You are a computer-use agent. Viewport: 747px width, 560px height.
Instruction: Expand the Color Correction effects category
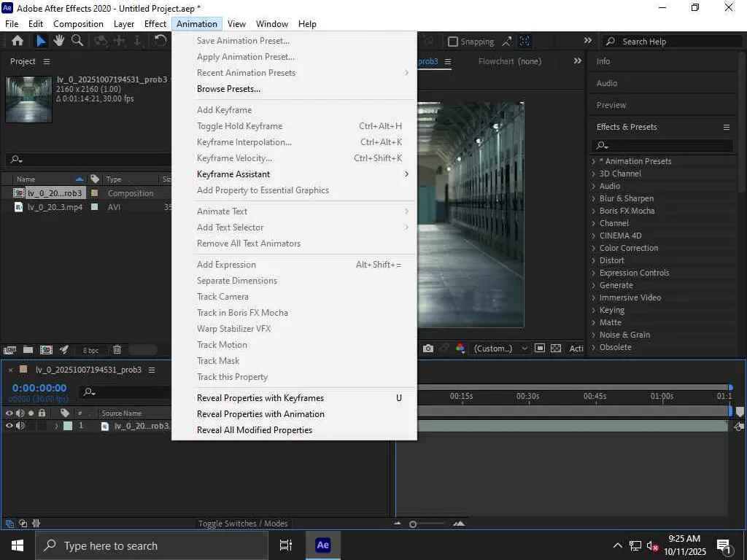pyautogui.click(x=593, y=248)
